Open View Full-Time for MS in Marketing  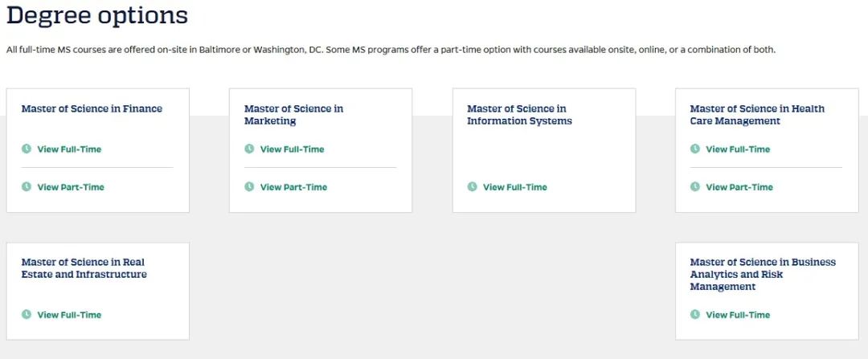[293, 149]
